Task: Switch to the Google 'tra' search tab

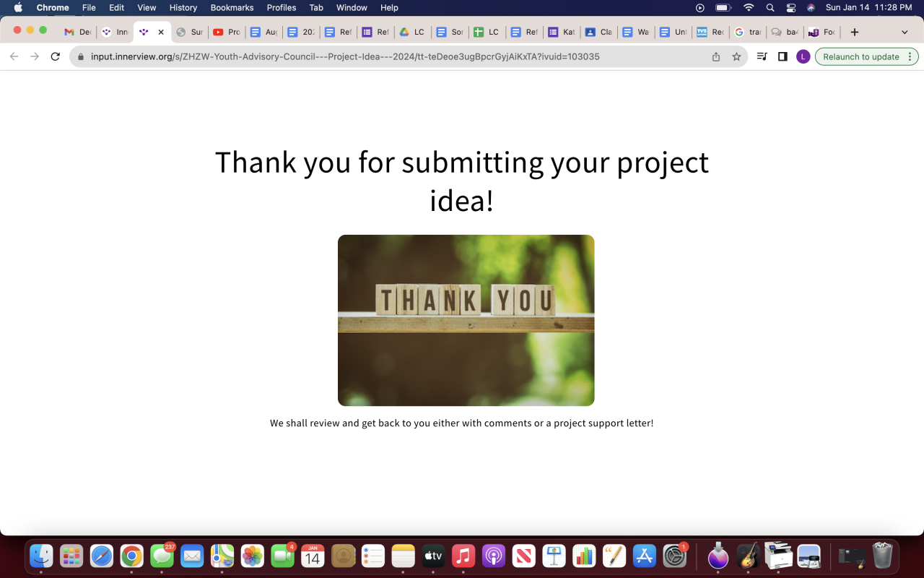Action: point(747,32)
